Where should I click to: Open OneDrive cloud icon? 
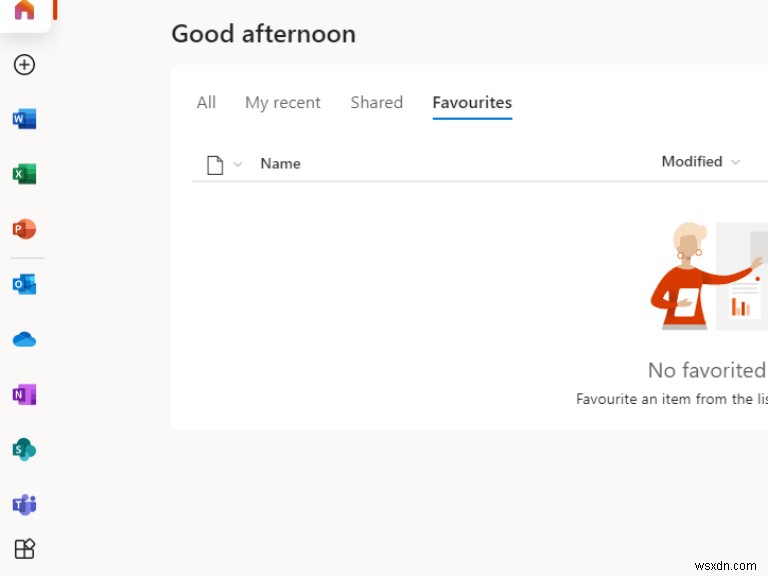click(x=24, y=340)
